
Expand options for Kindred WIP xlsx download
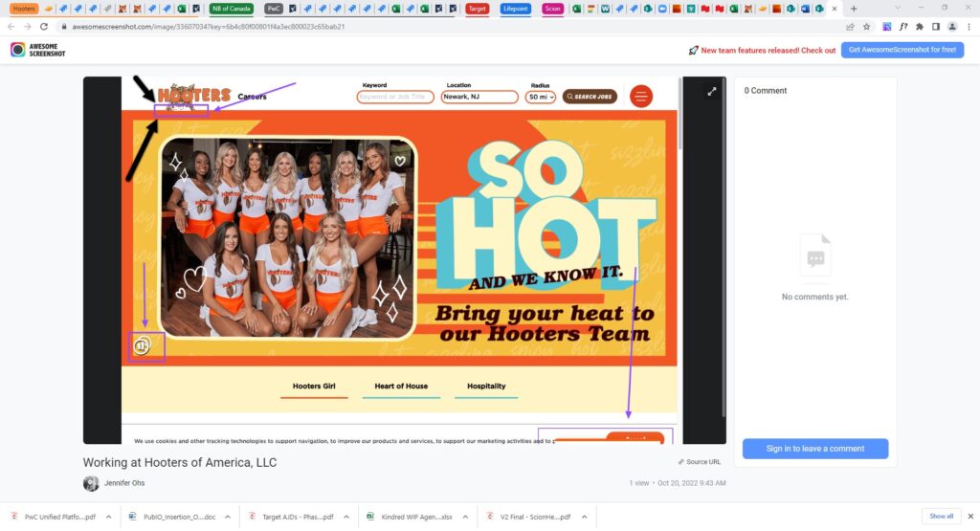[465, 517]
